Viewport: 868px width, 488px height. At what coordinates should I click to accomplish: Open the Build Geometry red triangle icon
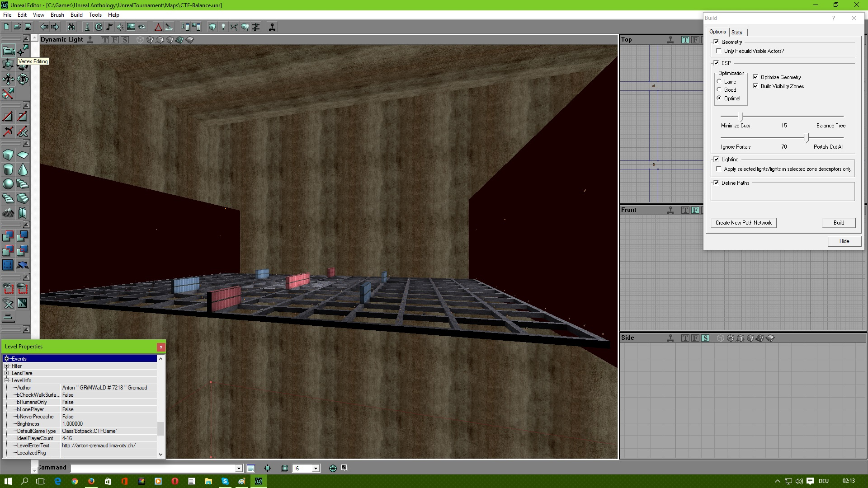click(158, 27)
